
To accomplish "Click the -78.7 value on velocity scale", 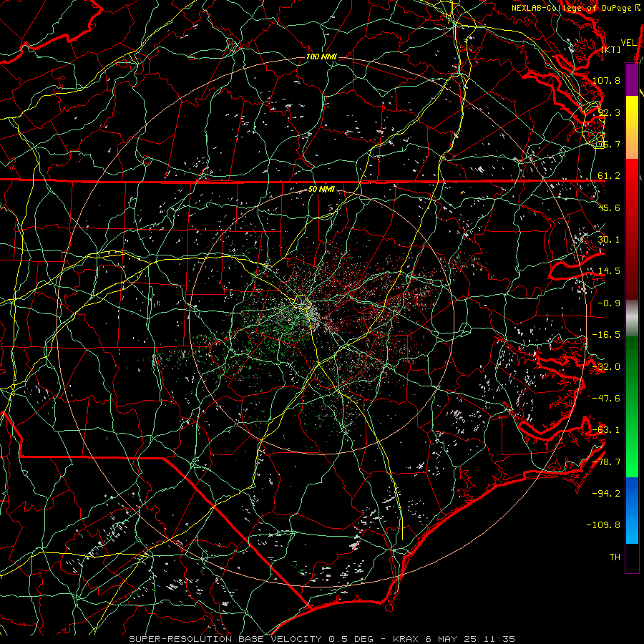I will 607,462.
